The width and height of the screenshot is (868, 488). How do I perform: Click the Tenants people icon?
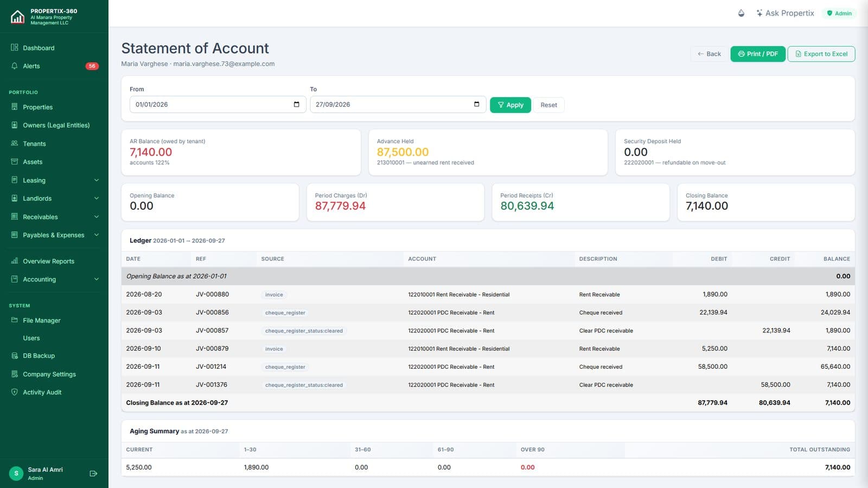pos(15,144)
